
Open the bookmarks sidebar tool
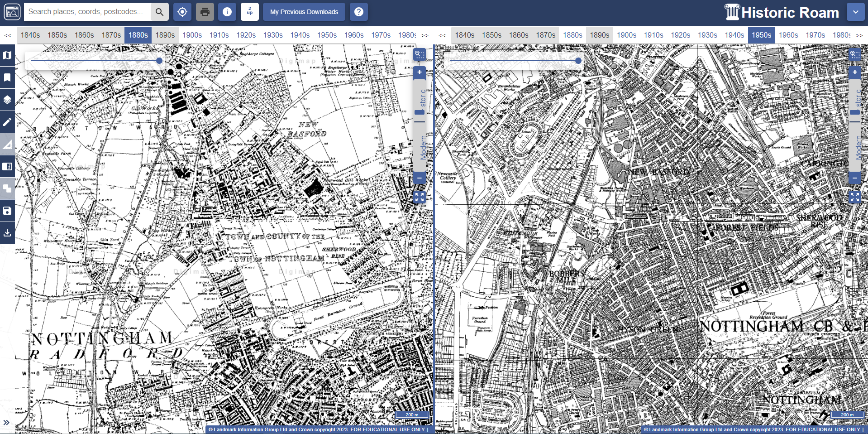pos(7,77)
